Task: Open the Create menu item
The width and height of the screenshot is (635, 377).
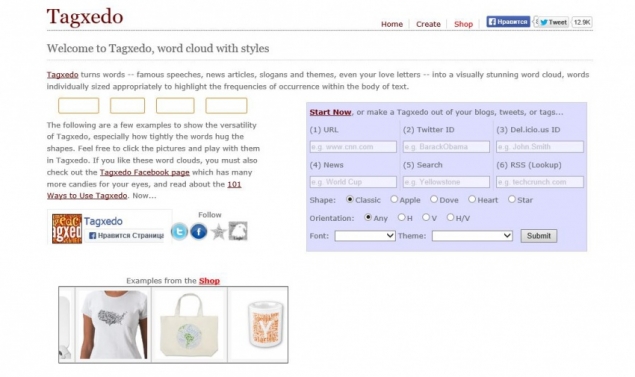Action: click(428, 24)
